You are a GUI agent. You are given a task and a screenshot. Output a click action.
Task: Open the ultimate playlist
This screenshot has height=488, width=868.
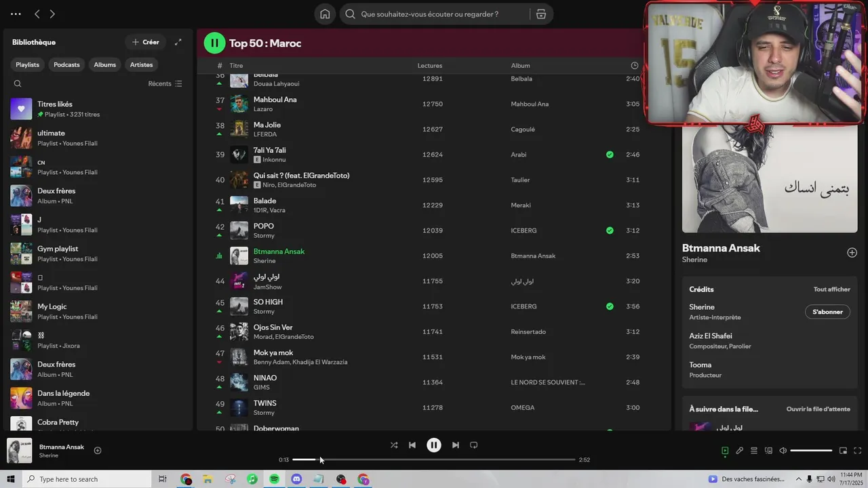pyautogui.click(x=98, y=138)
